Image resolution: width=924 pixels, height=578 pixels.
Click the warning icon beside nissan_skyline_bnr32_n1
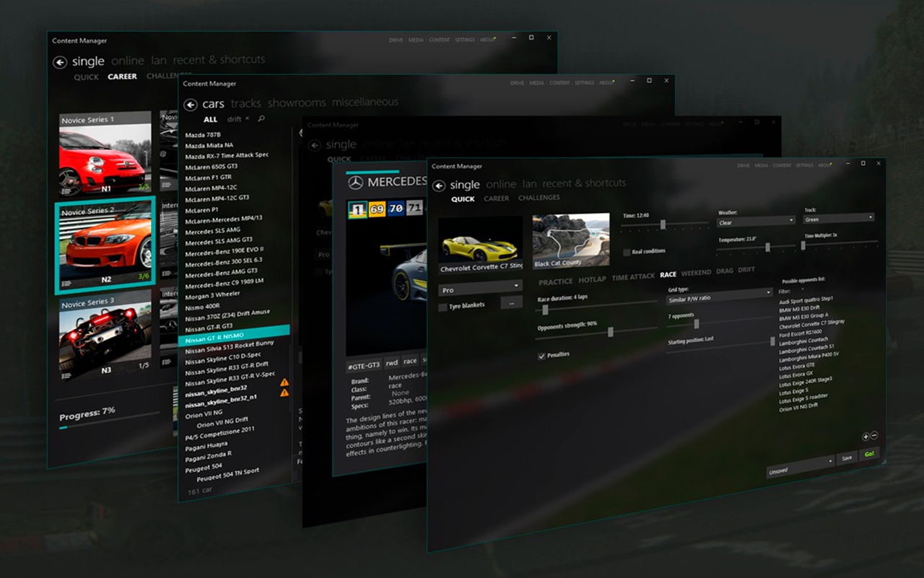coord(284,393)
